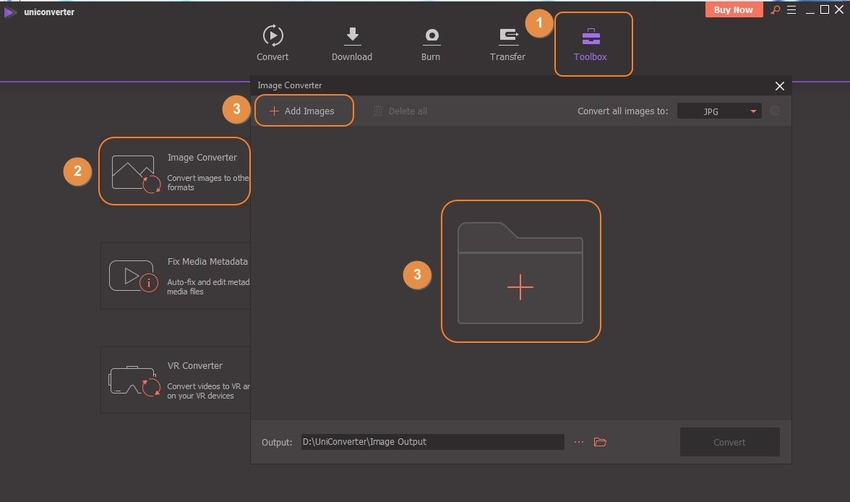The image size is (850, 502).
Task: Click the three-dots browse output button
Action: pos(579,442)
